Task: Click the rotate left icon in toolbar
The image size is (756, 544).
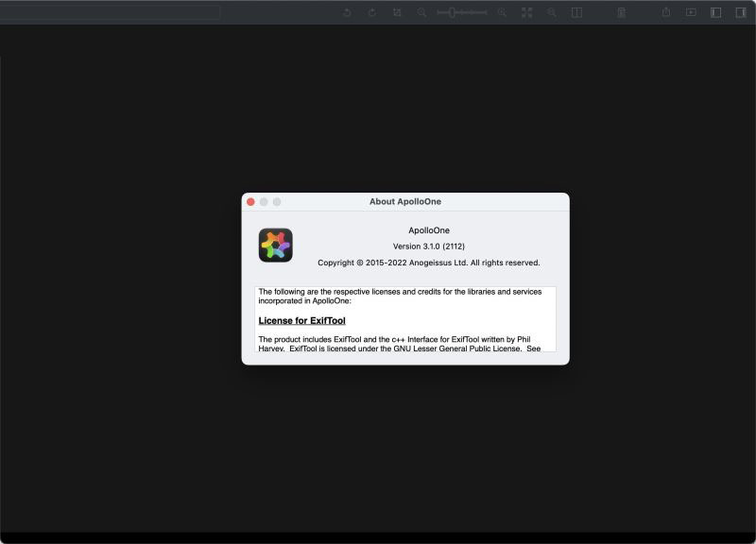Action: click(x=347, y=12)
